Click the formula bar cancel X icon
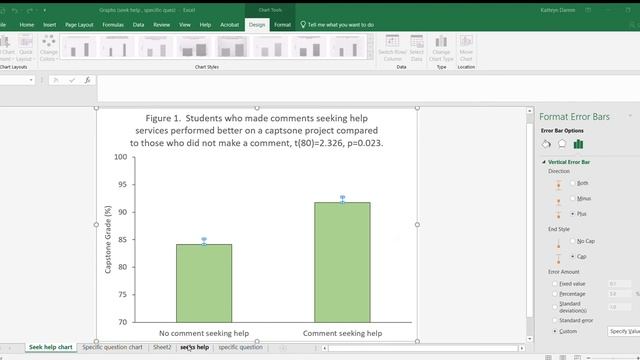Viewport: 640px width, 360px height. (56, 80)
